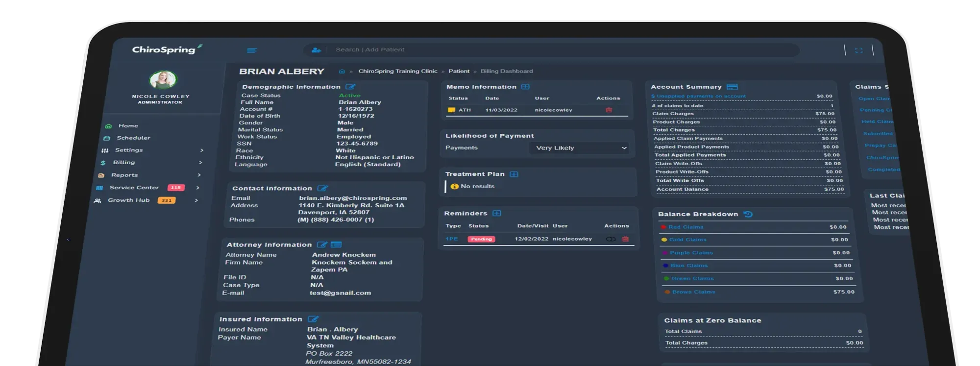Add a new reminder with plus icon
The width and height of the screenshot is (980, 366).
click(x=496, y=213)
